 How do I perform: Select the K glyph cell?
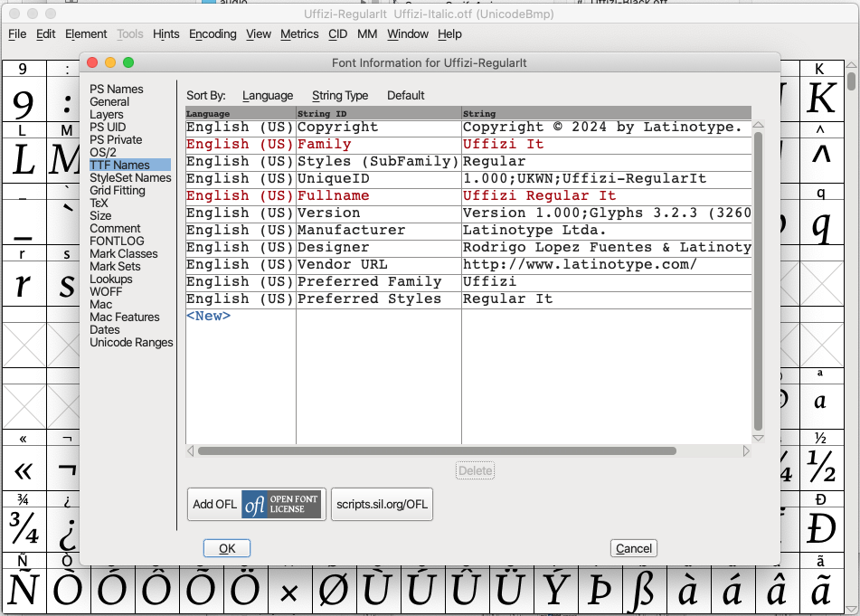(x=821, y=99)
